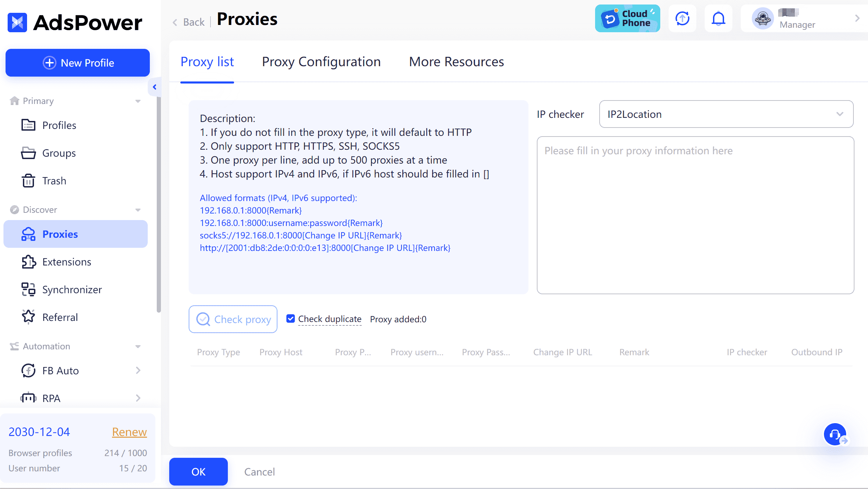This screenshot has width=868, height=489.
Task: Switch to the Proxy Configuration tab
Action: (321, 61)
